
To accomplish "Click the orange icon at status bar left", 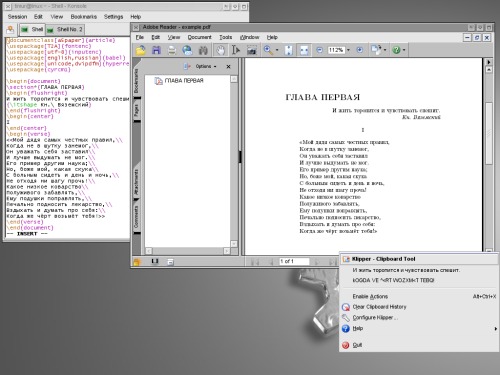I will (137, 262).
